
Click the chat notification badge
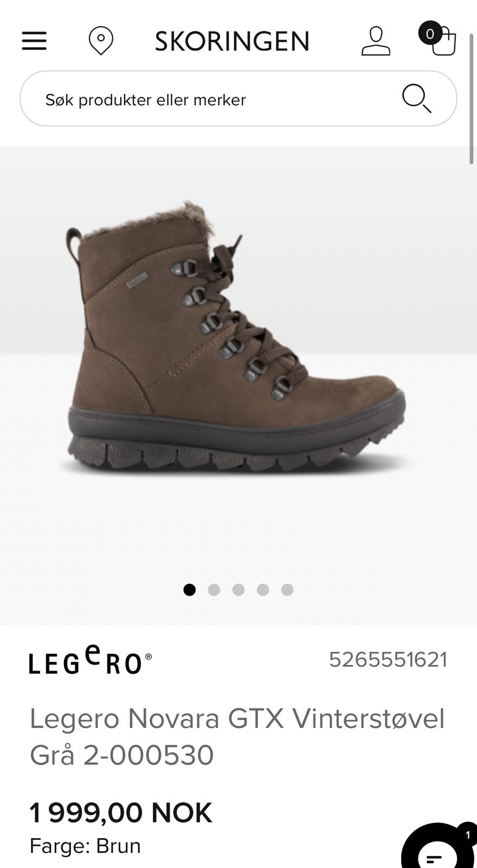[x=467, y=835]
